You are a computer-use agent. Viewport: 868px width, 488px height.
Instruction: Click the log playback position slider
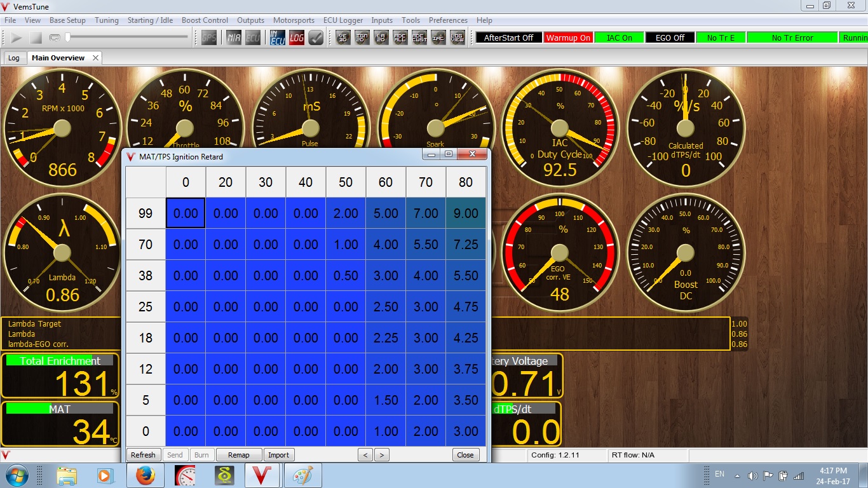[127, 37]
